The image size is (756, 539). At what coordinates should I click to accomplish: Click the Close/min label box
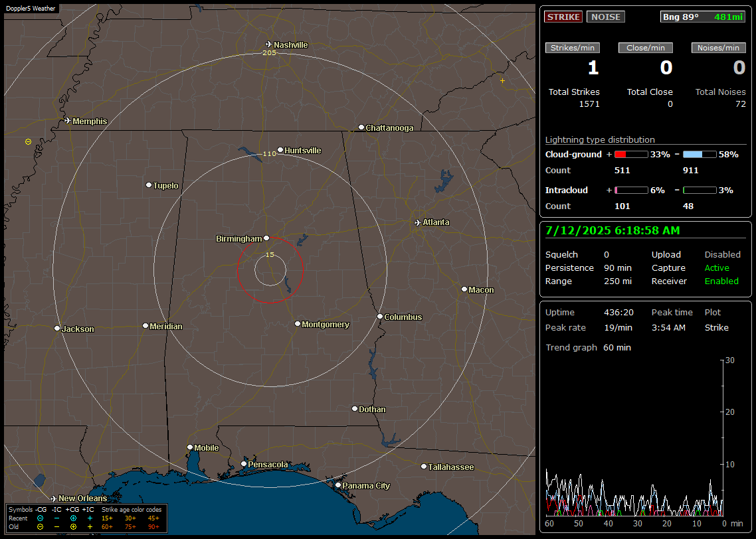click(x=646, y=48)
